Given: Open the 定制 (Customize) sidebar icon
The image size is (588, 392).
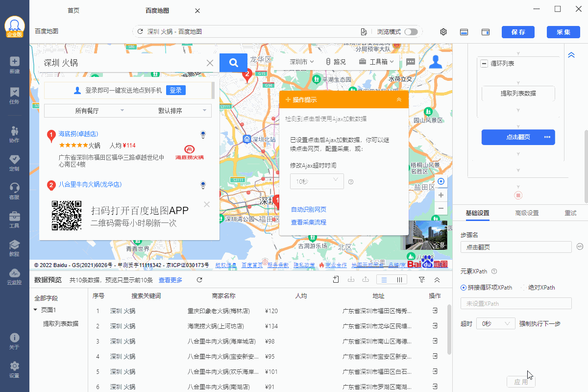Looking at the screenshot, I should tap(14, 163).
